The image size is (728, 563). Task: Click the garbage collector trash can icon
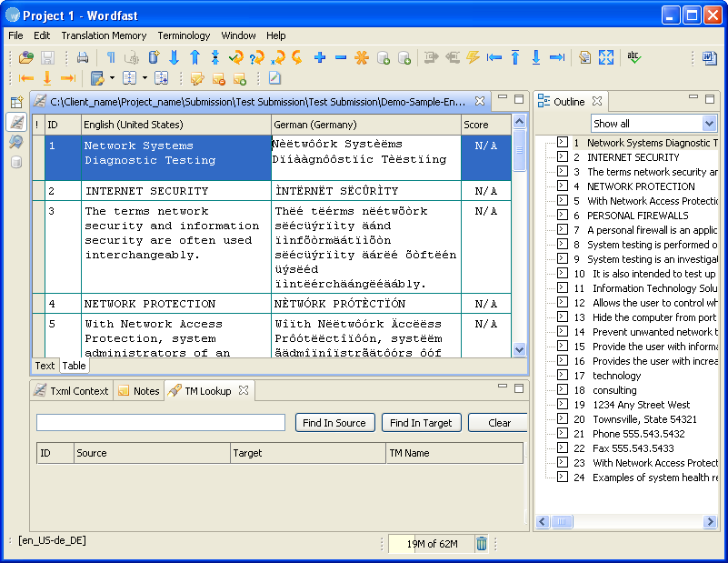[x=482, y=543]
